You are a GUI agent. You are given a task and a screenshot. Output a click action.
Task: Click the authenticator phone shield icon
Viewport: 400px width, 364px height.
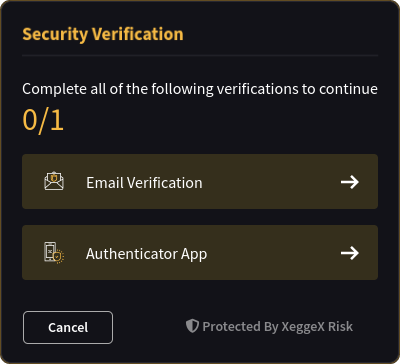(54, 253)
